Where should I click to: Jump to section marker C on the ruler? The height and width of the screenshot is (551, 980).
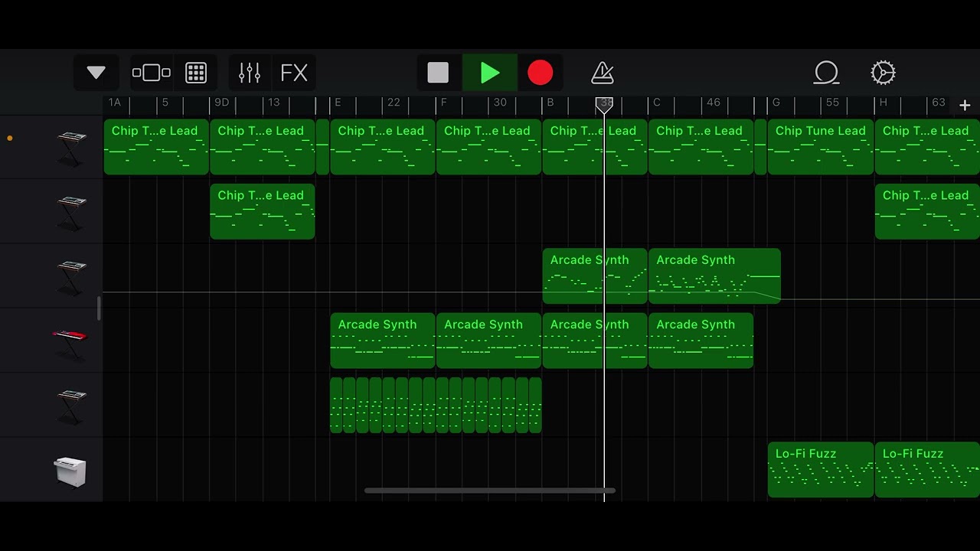[656, 103]
